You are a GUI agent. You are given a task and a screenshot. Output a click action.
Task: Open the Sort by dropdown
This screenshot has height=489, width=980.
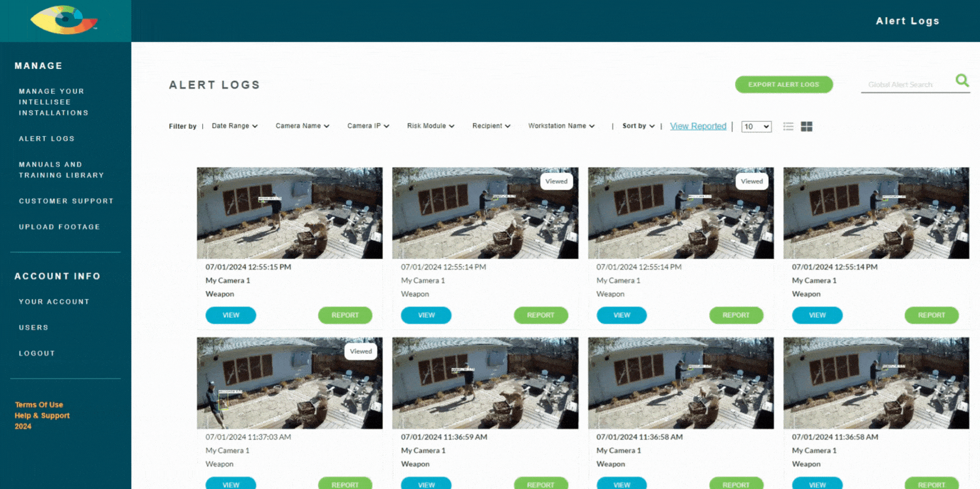click(638, 126)
